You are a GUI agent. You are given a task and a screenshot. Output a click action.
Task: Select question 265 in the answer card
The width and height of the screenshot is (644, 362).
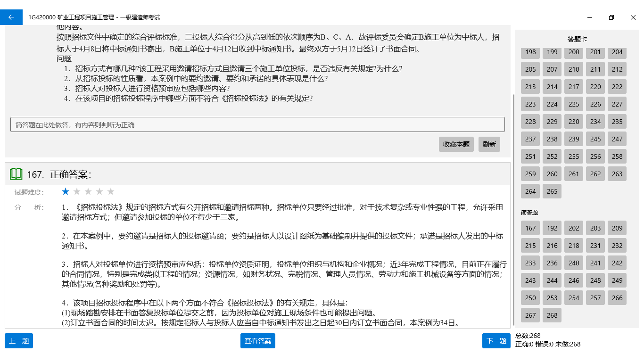[552, 191]
